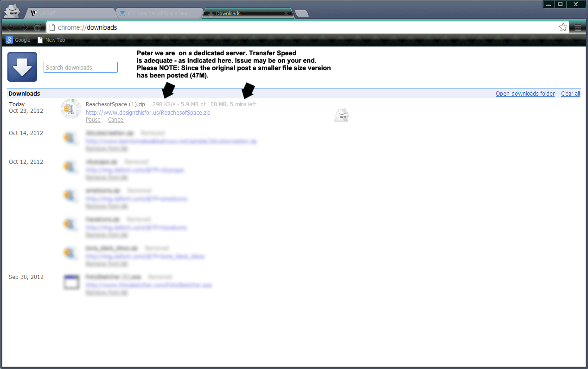
Task: Reload the current page
Action: tap(38, 27)
